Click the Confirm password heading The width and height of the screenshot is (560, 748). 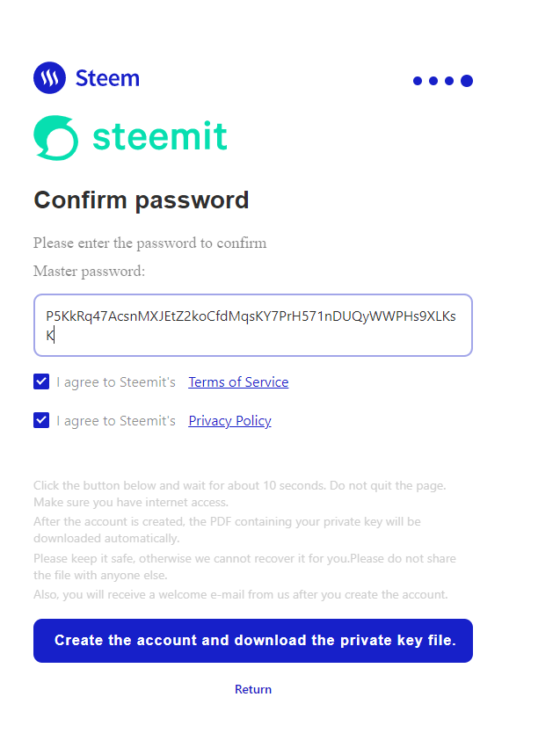tap(142, 200)
